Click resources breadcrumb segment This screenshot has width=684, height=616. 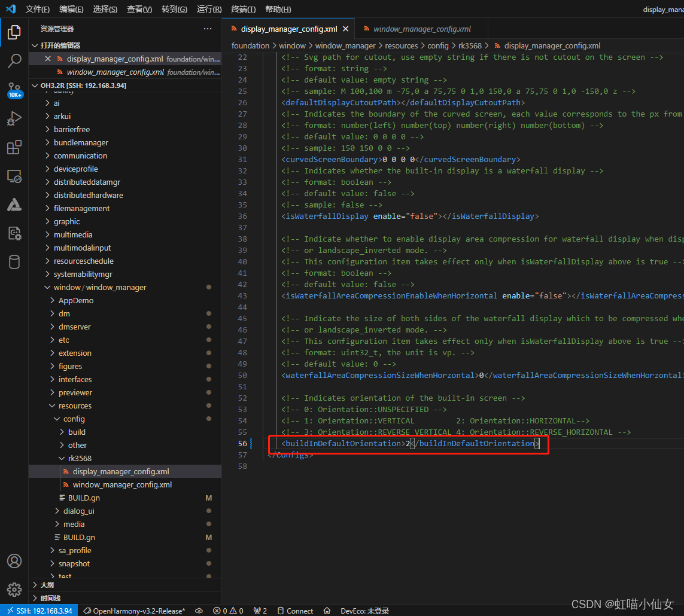click(x=402, y=46)
